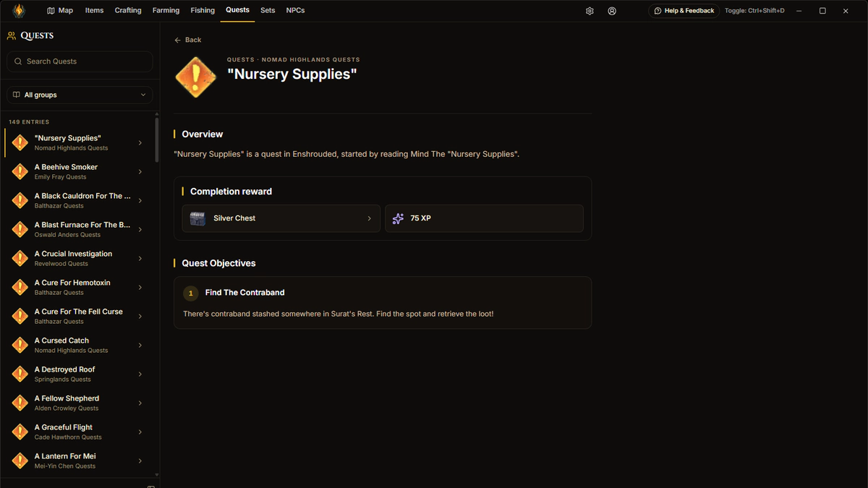This screenshot has width=868, height=488.
Task: Click the A Cure For The Fell Curse icon
Action: [20, 316]
